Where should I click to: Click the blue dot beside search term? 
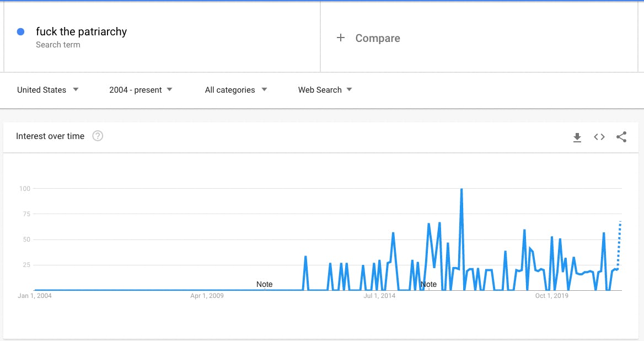[x=21, y=32]
